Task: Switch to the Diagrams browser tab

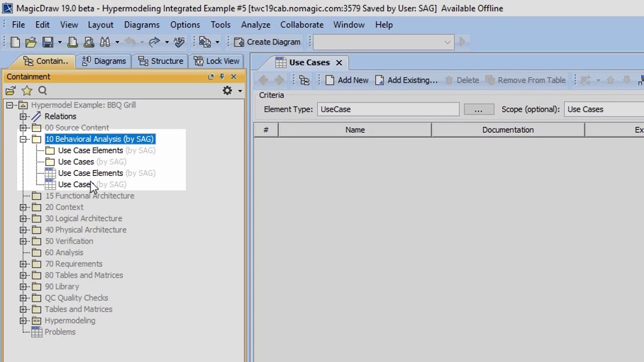Action: coord(104,61)
